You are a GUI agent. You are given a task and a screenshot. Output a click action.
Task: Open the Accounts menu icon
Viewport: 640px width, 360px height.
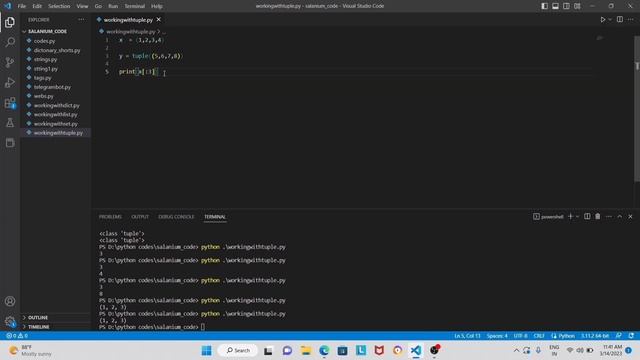tap(10, 301)
